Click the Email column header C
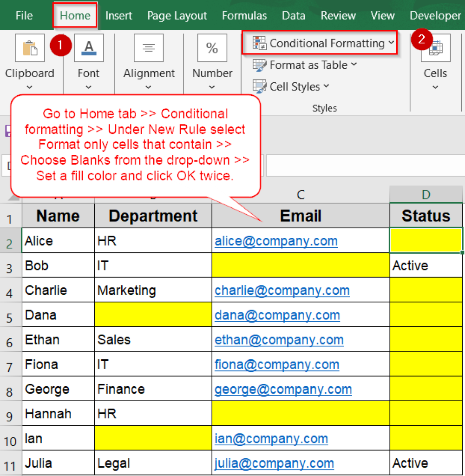 pos(301,194)
